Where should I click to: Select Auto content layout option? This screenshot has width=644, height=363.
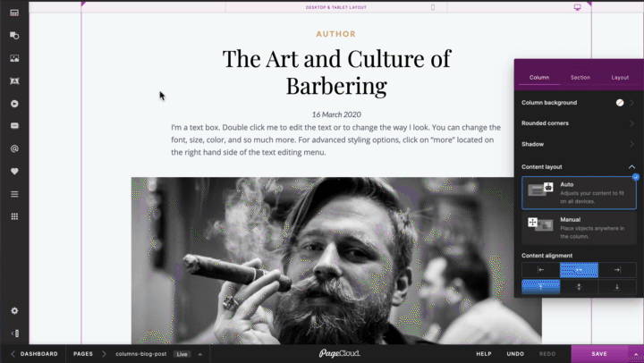click(579, 193)
